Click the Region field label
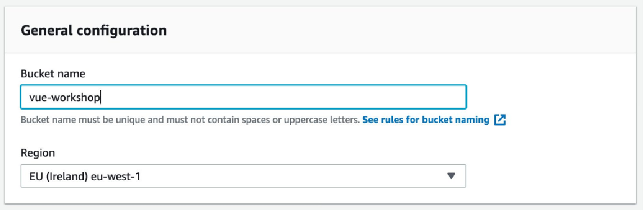644x210 pixels. pyautogui.click(x=38, y=153)
